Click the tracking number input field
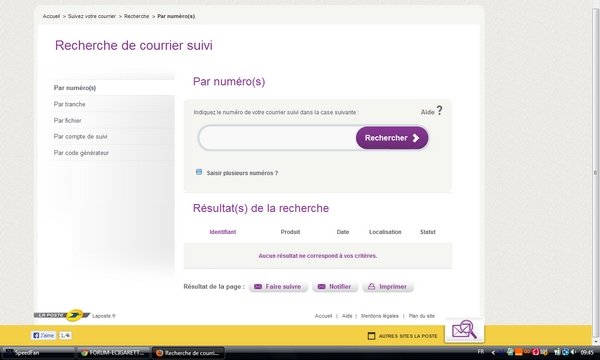600x360 pixels. click(277, 138)
